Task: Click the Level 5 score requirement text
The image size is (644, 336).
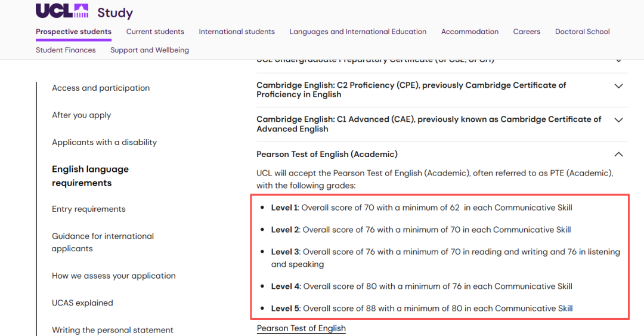Action: point(422,309)
